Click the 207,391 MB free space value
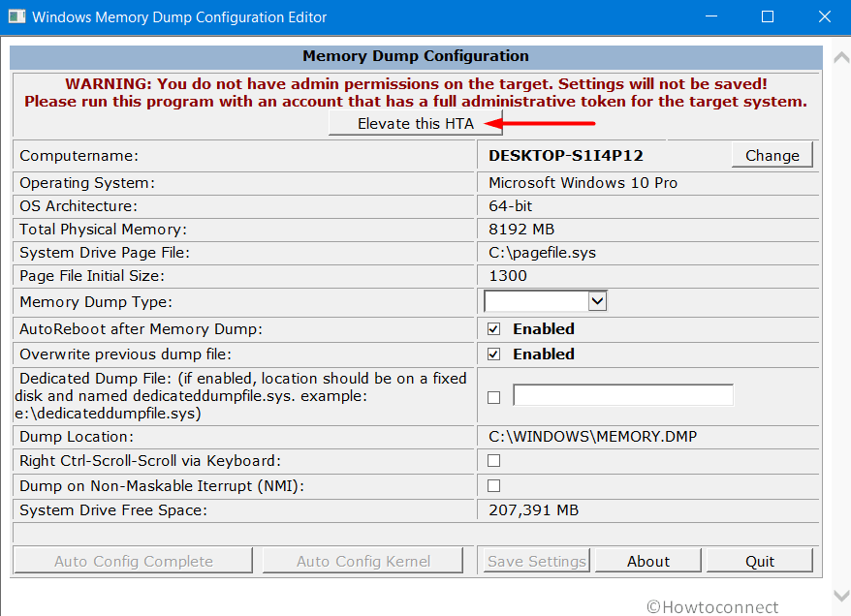 tap(533, 510)
